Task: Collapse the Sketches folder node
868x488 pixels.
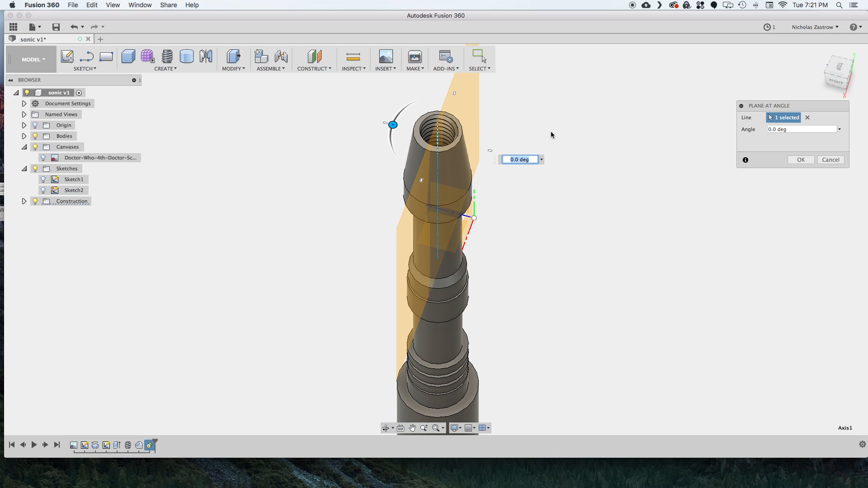Action: click(x=24, y=169)
